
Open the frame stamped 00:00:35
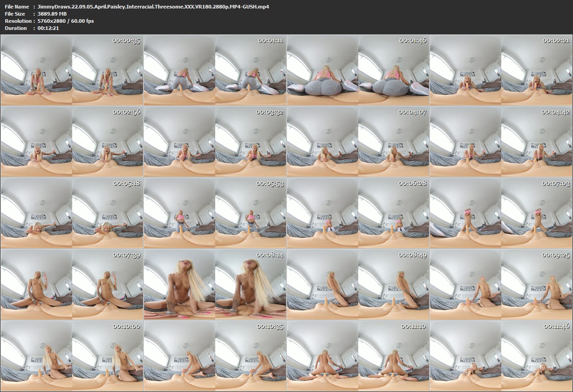[x=72, y=71]
